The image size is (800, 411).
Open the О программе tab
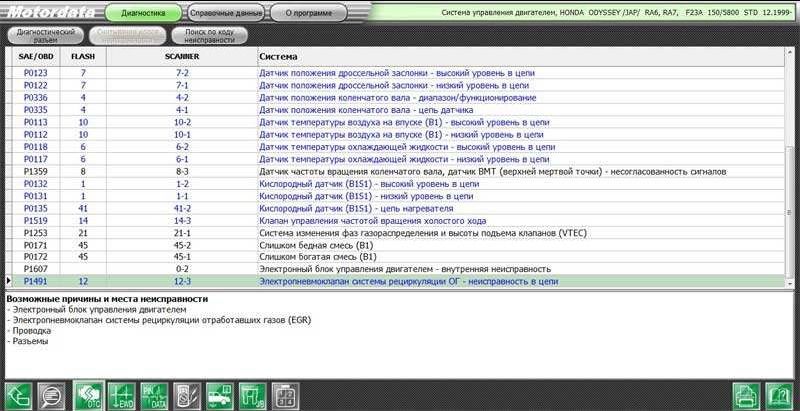pos(309,13)
